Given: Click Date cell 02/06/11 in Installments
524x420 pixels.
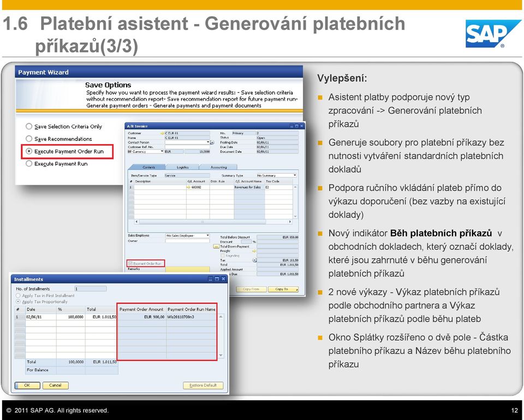Looking at the screenshot, I should (41, 317).
